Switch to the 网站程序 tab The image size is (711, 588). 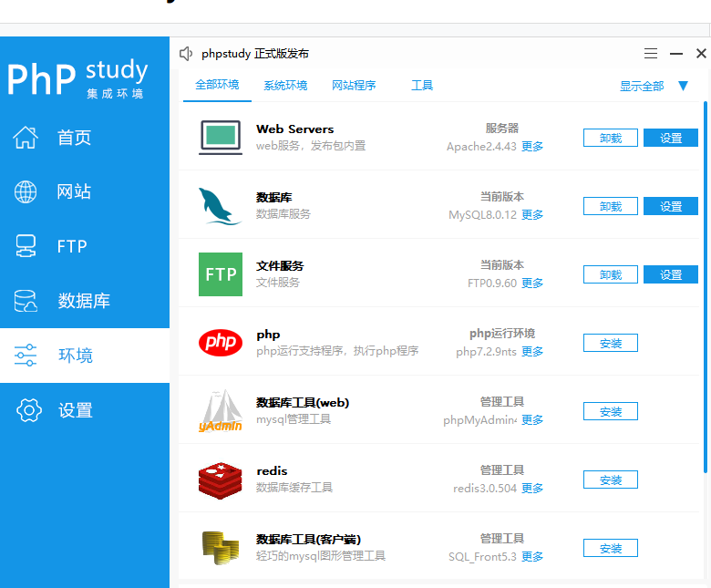(354, 85)
